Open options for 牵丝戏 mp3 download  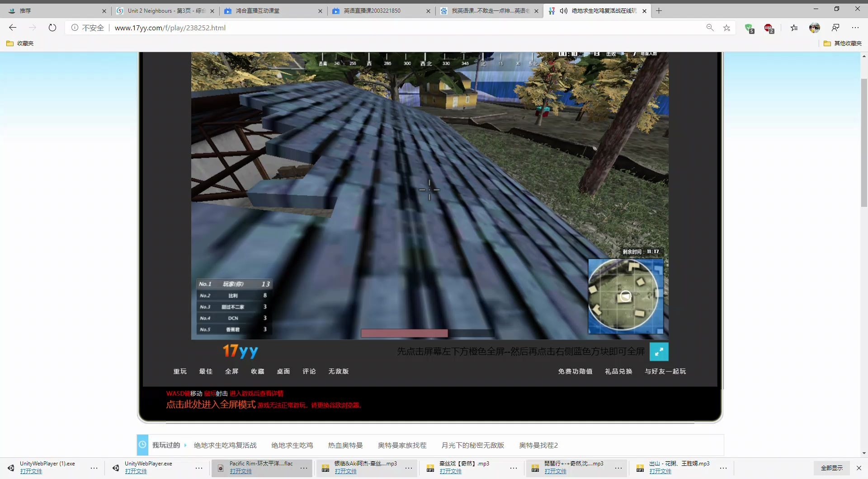(x=514, y=468)
